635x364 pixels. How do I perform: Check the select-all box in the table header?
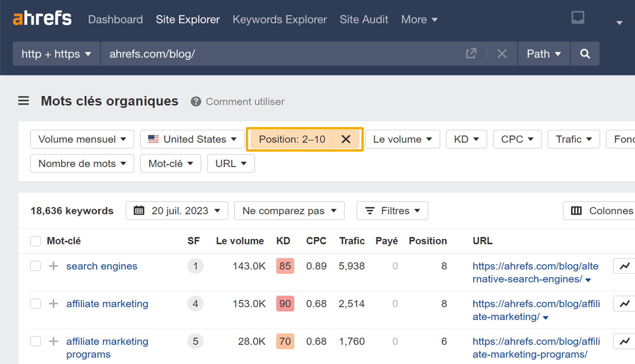(x=36, y=241)
